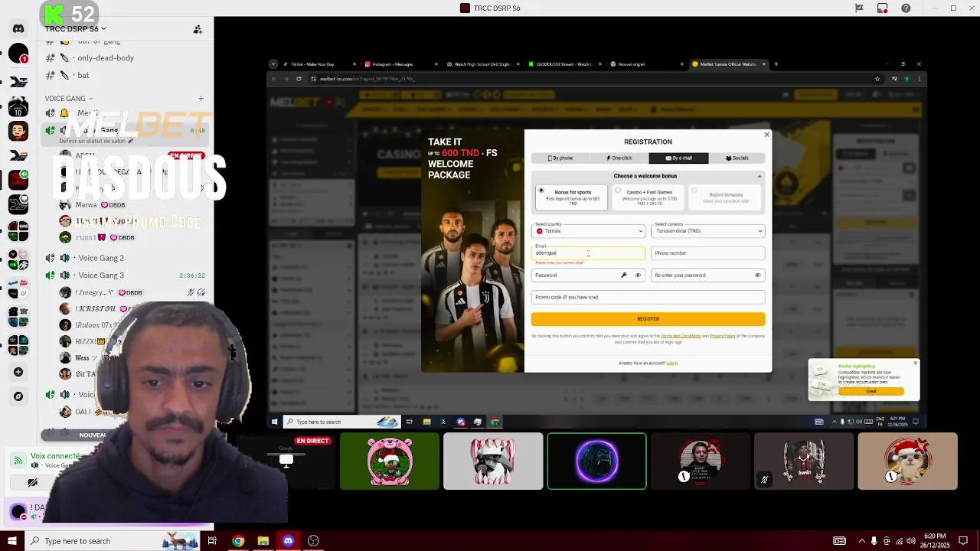The width and height of the screenshot is (980, 551).
Task: Open the Terms and Conditions link
Action: pyautogui.click(x=681, y=336)
